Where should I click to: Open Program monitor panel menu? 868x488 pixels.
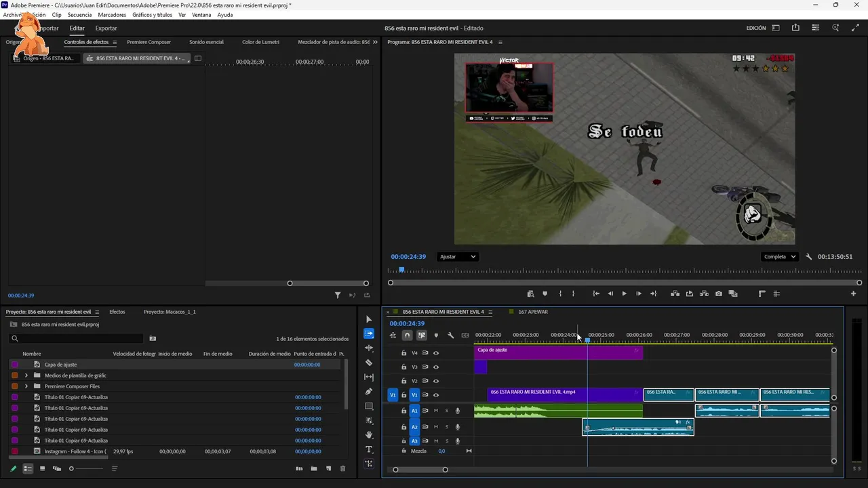coord(500,42)
